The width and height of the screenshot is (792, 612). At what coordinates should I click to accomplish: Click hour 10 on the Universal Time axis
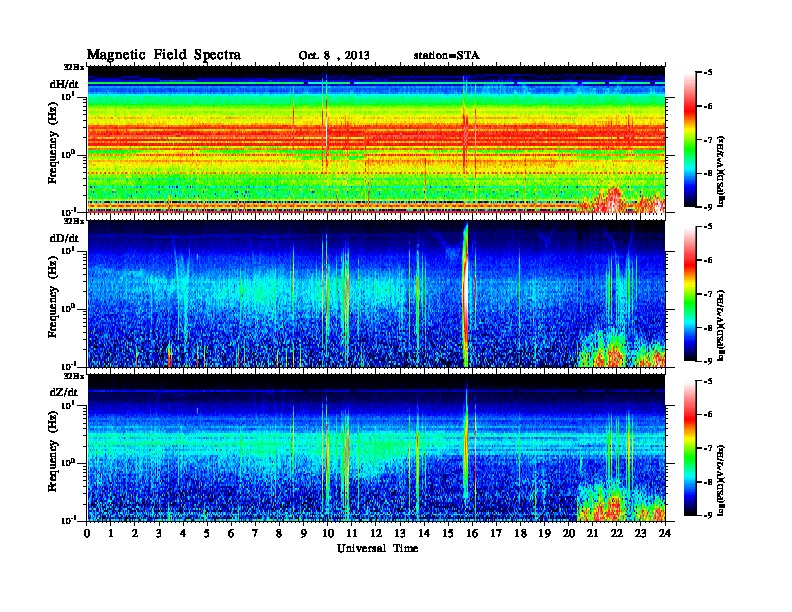(x=327, y=534)
